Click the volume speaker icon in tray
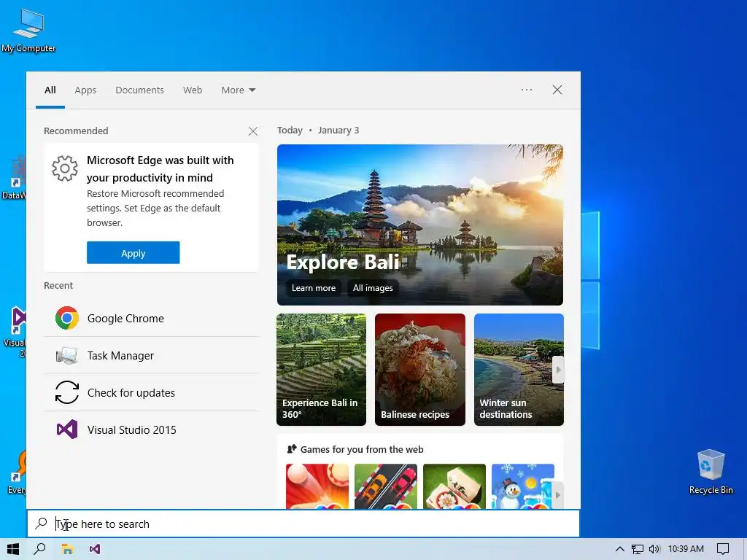The image size is (747, 560). (x=654, y=549)
